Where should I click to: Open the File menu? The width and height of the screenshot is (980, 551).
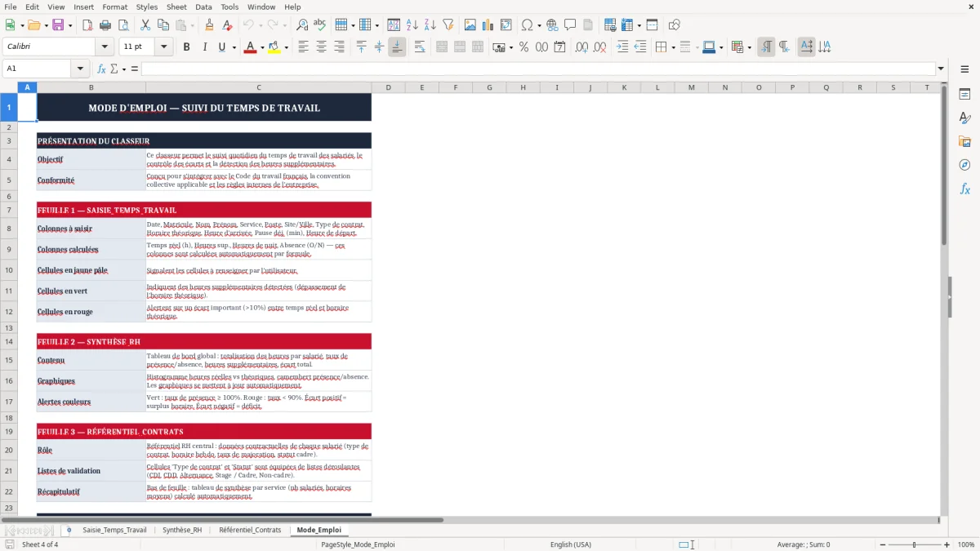tap(11, 7)
